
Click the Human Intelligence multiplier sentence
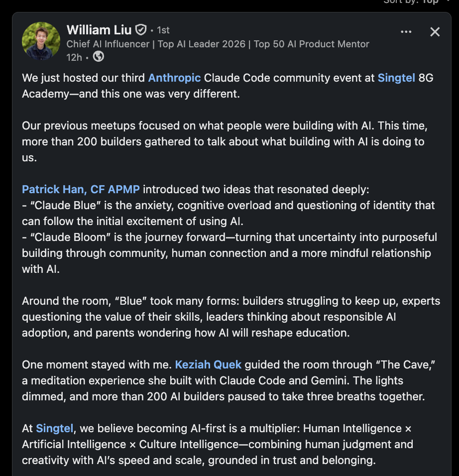click(218, 444)
